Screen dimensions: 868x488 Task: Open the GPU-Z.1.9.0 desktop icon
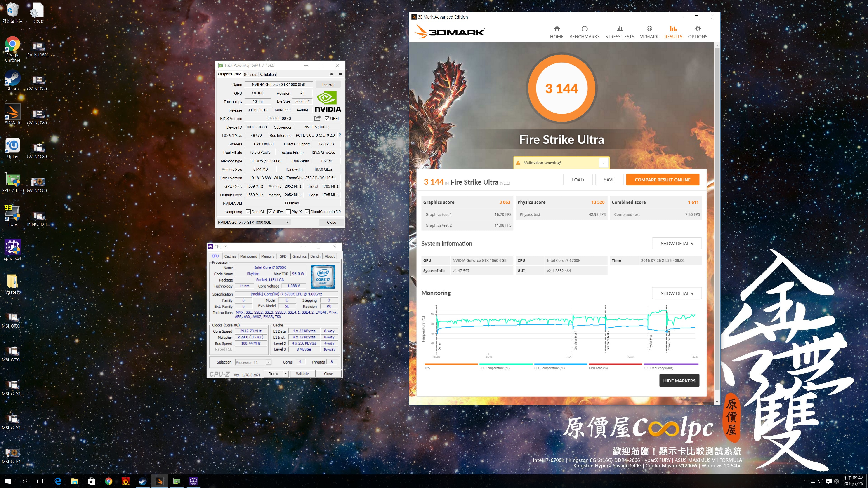coord(12,183)
